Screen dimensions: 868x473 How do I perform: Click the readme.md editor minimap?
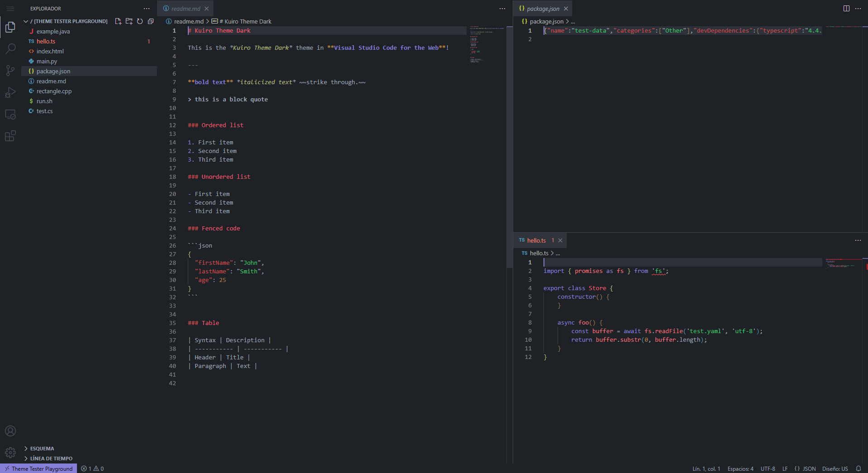tap(487, 44)
